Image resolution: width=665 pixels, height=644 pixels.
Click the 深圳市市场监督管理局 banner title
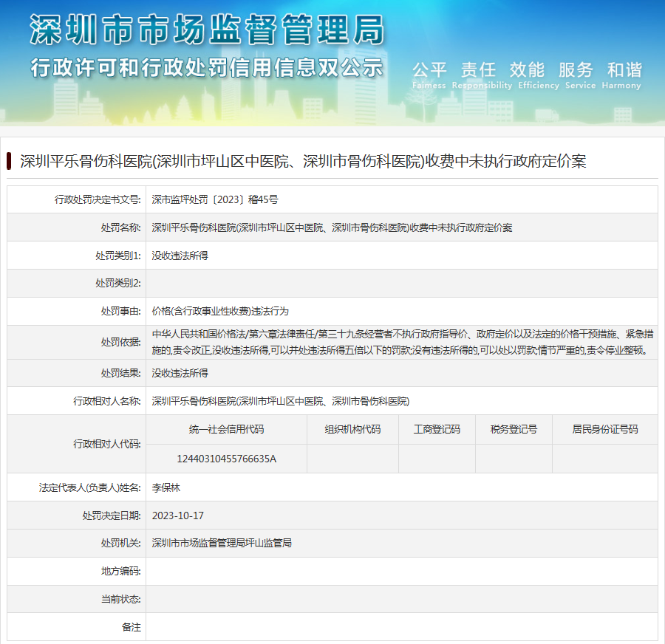(x=207, y=30)
